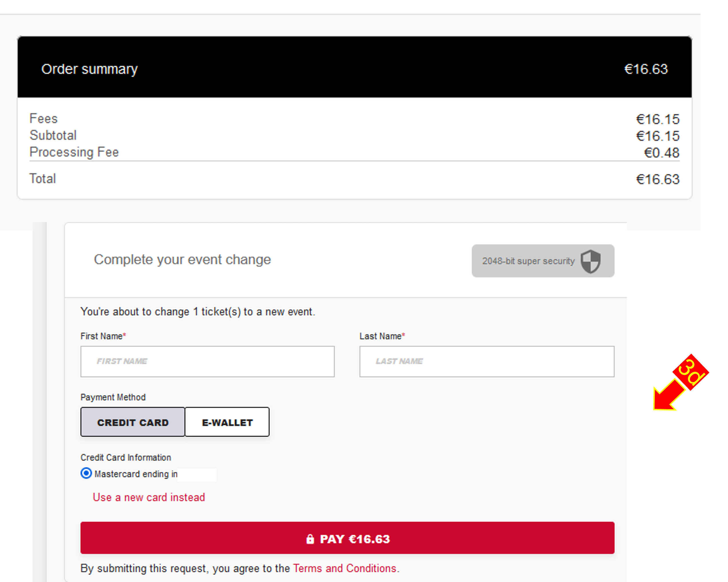Select the Mastercard radio button
The image size is (728, 582).
tap(86, 473)
